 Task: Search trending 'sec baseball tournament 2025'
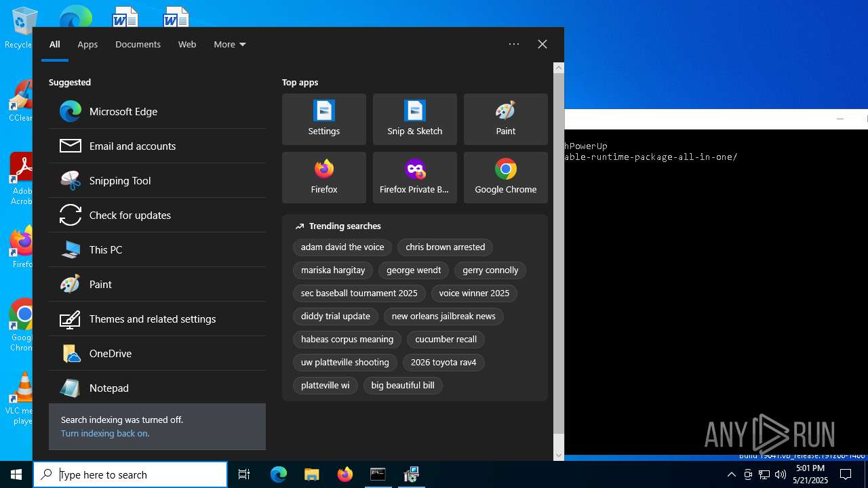(359, 293)
